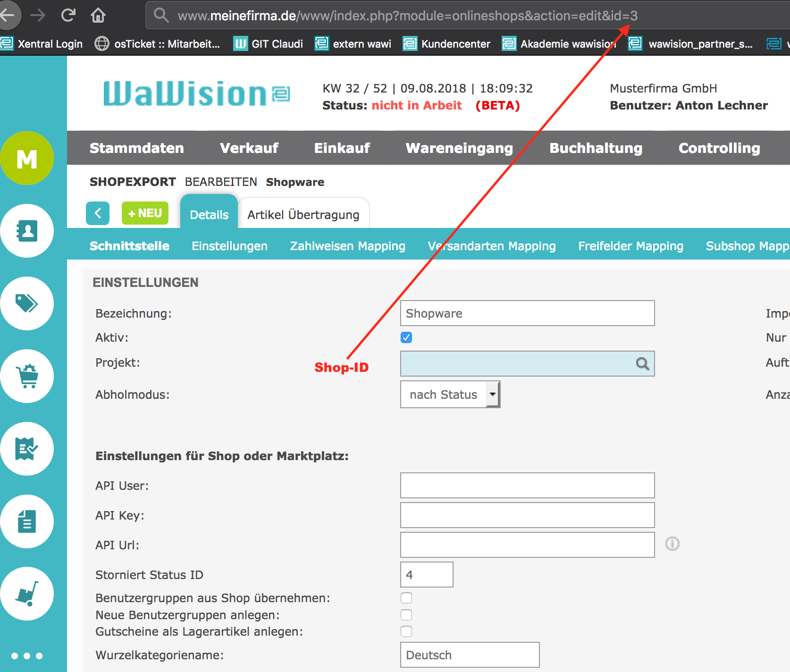The height and width of the screenshot is (672, 790).
Task: Expand the sidebar three-dots more menu
Action: point(27,656)
